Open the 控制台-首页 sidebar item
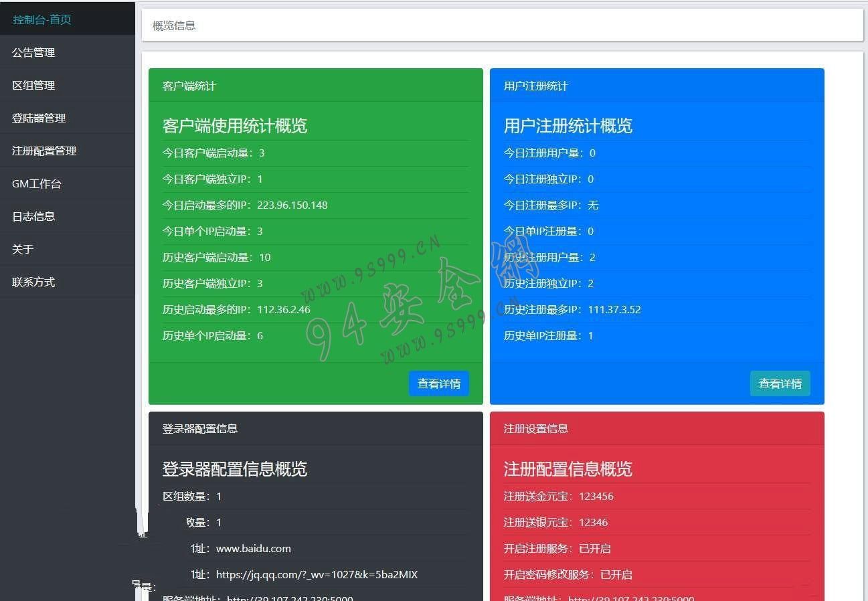Viewport: 868px width, 601px height. click(x=41, y=19)
